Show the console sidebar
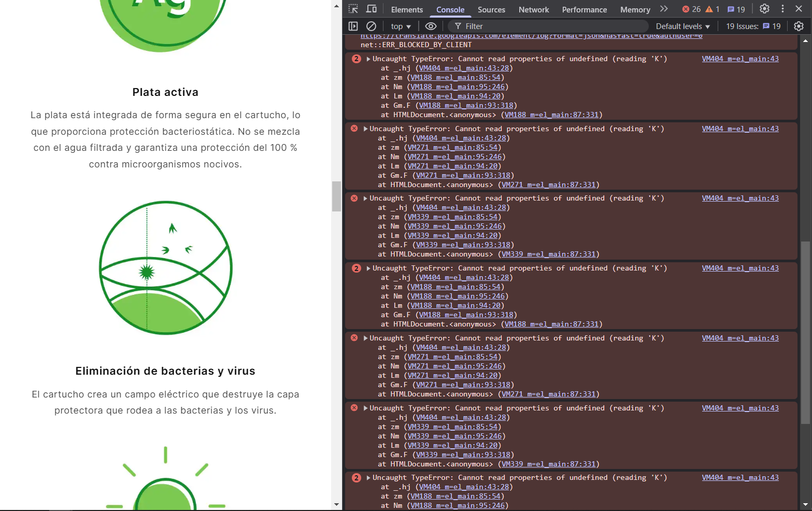The height and width of the screenshot is (511, 812). click(x=353, y=26)
